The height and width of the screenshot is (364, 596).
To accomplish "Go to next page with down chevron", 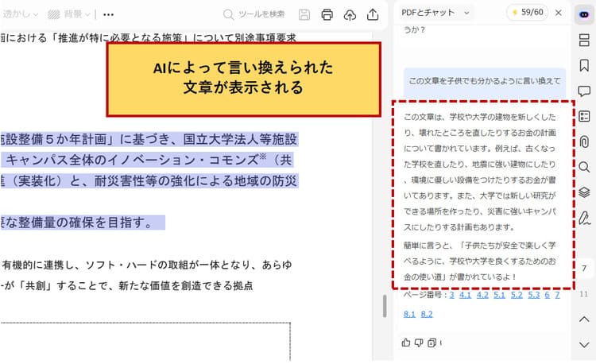I will click(x=584, y=345).
